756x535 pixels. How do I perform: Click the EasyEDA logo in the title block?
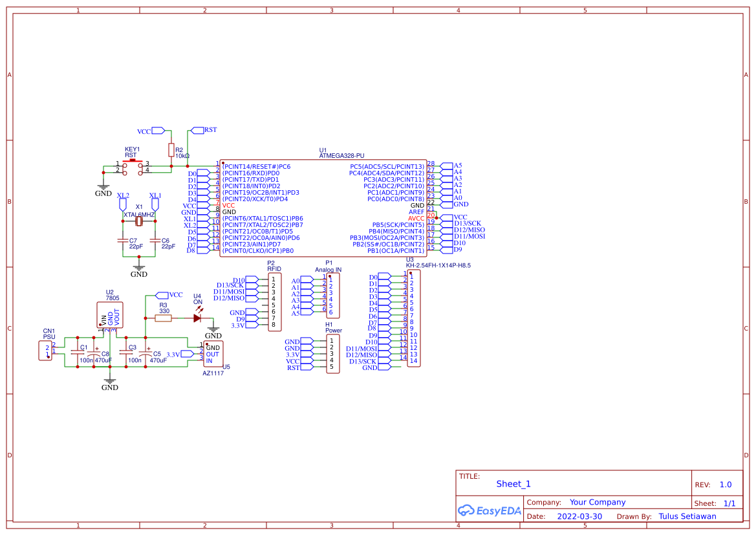(x=490, y=510)
